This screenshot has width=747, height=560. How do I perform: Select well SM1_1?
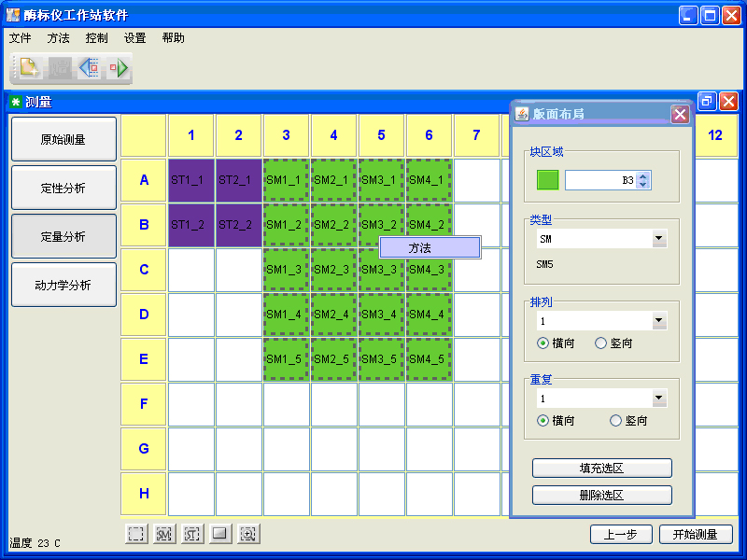click(x=287, y=180)
